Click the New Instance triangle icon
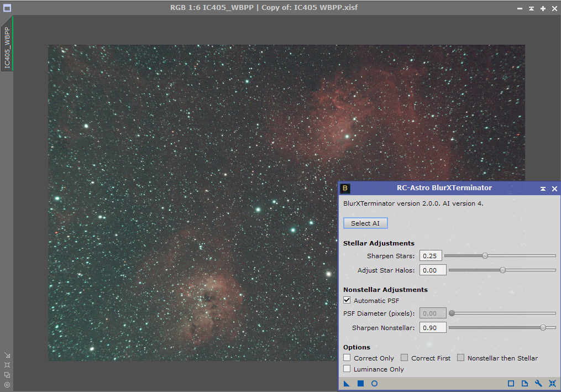561x392 pixels. 347,383
